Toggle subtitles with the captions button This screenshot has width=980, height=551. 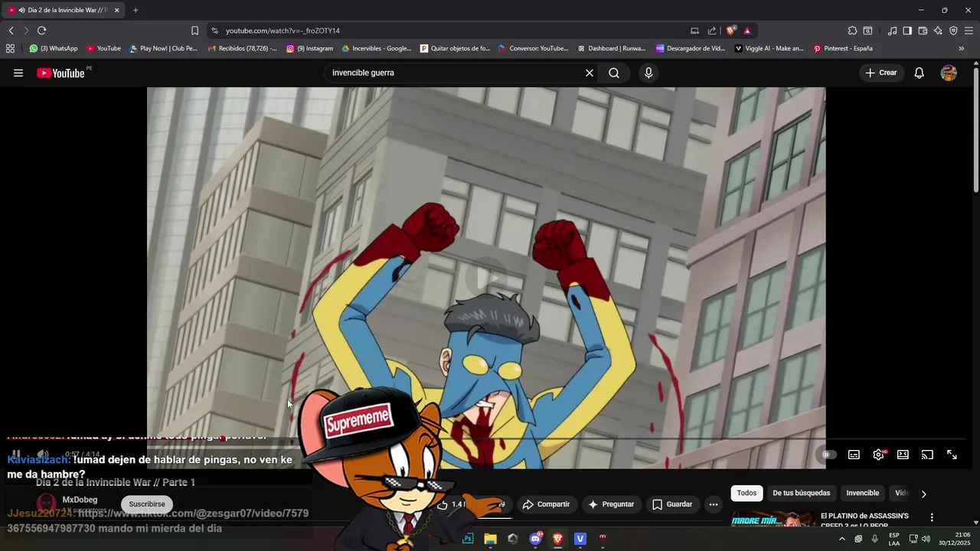(854, 455)
